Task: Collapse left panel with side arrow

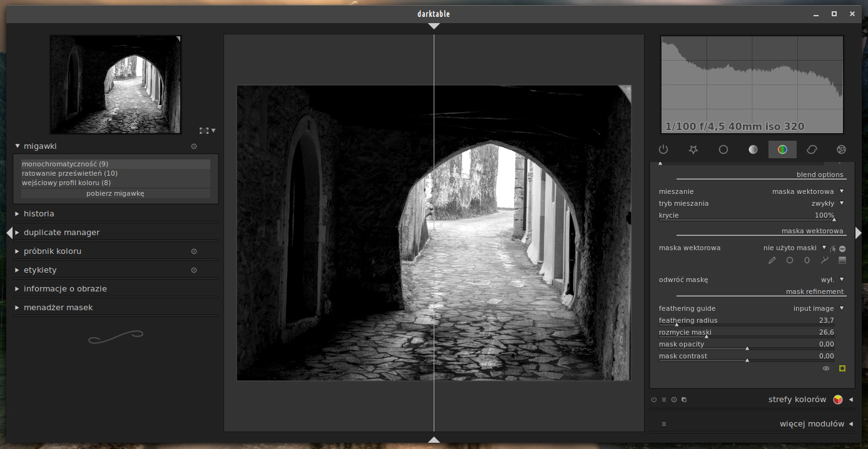Action: (x=9, y=233)
